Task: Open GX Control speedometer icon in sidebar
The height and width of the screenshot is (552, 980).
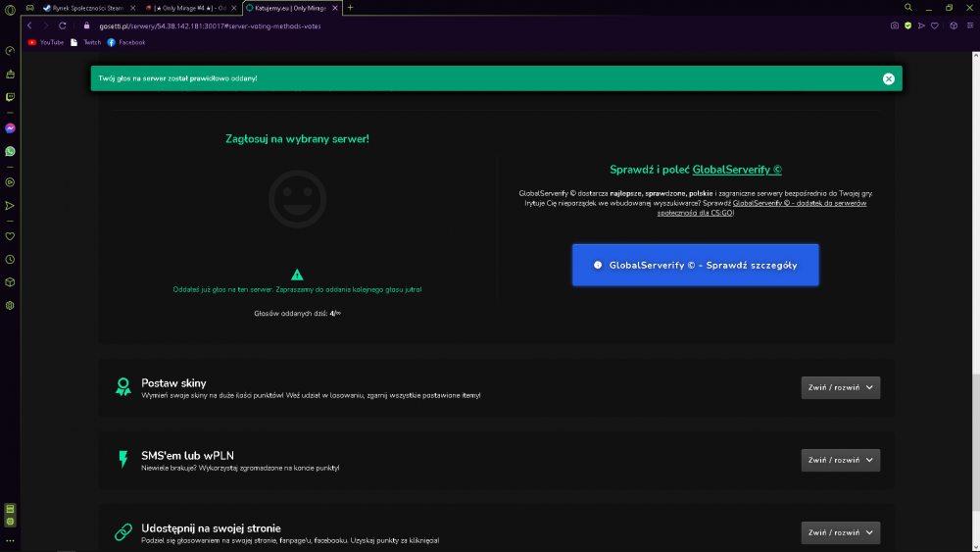Action: pos(10,51)
